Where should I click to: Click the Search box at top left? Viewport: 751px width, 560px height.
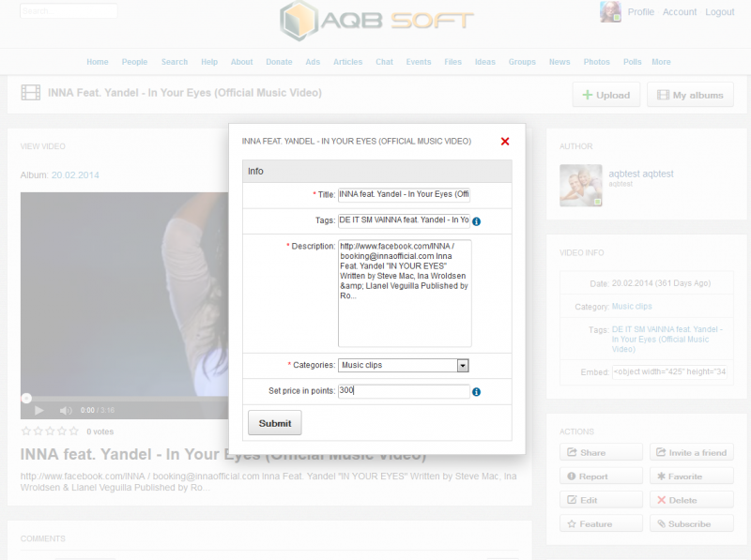[69, 10]
